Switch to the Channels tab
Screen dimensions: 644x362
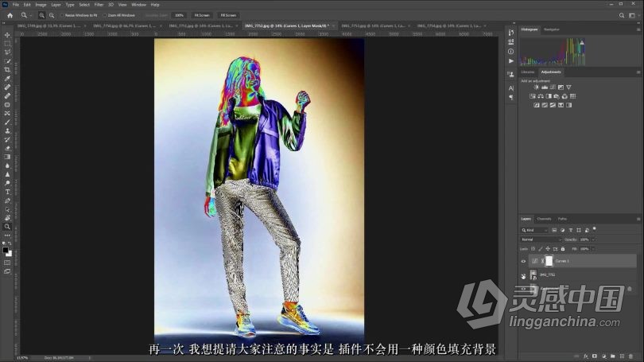tap(544, 219)
